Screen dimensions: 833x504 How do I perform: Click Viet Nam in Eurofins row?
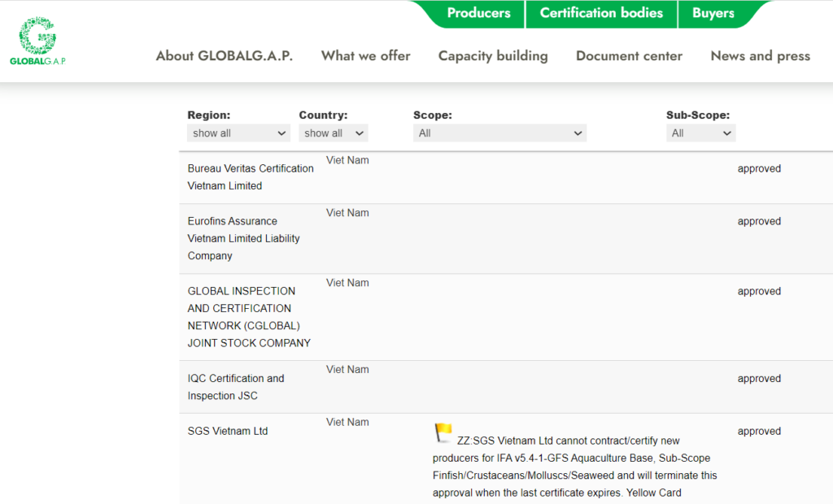(347, 212)
